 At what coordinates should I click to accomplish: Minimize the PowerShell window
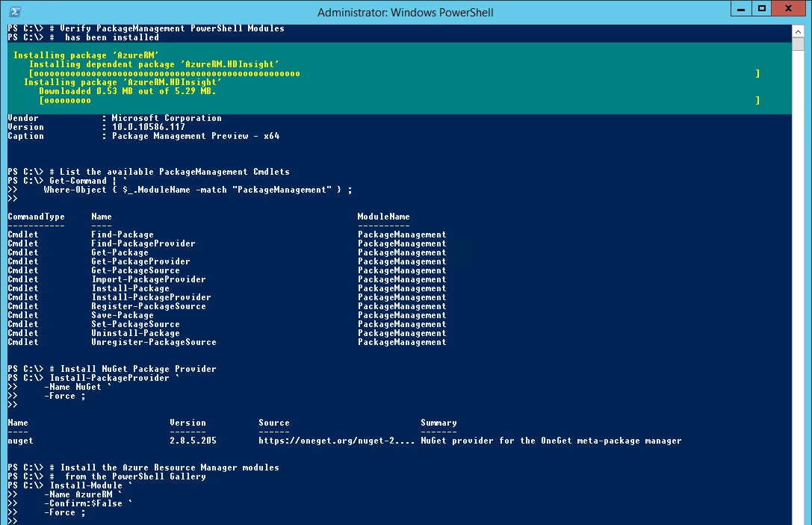click(741, 9)
